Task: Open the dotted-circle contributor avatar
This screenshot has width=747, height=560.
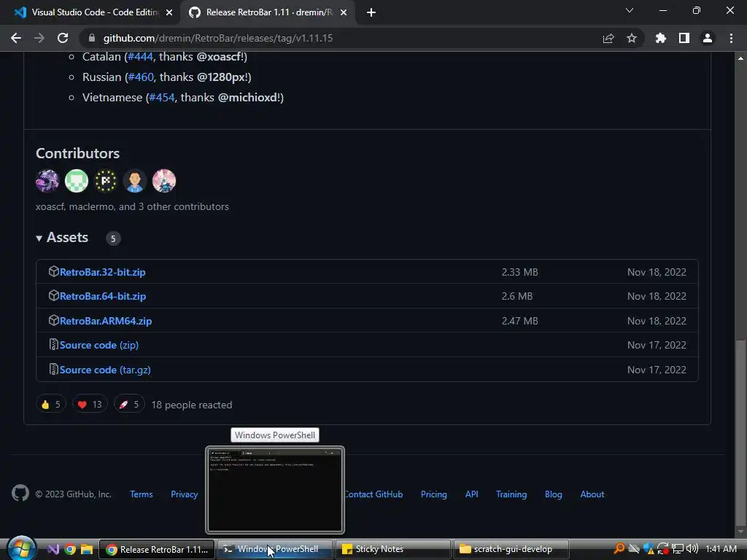Action: (x=105, y=181)
